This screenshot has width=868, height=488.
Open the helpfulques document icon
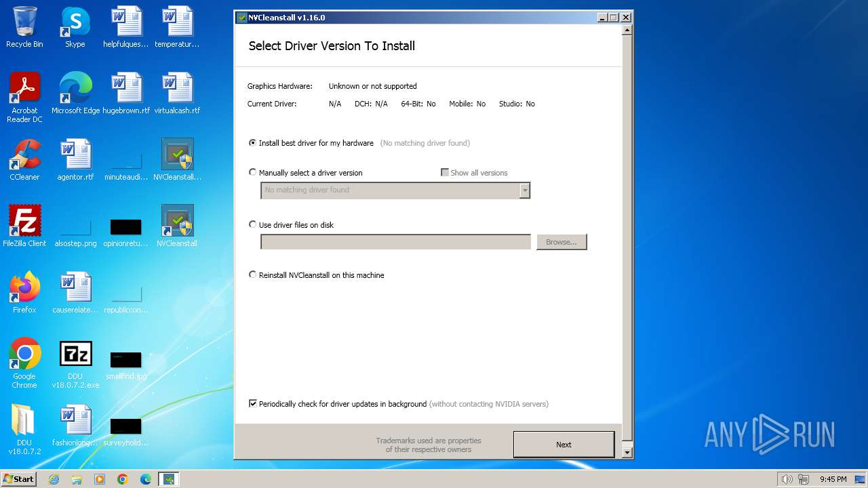pos(126,27)
